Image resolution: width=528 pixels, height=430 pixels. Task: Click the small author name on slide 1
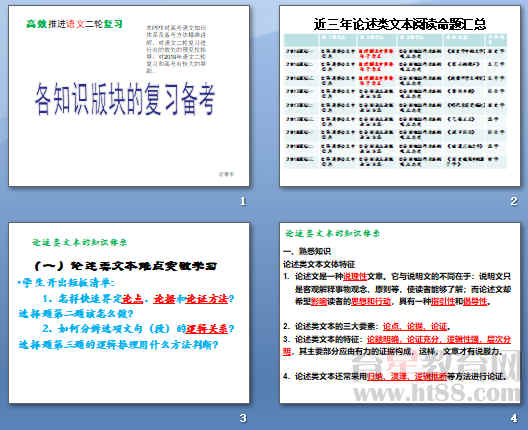pos(226,174)
